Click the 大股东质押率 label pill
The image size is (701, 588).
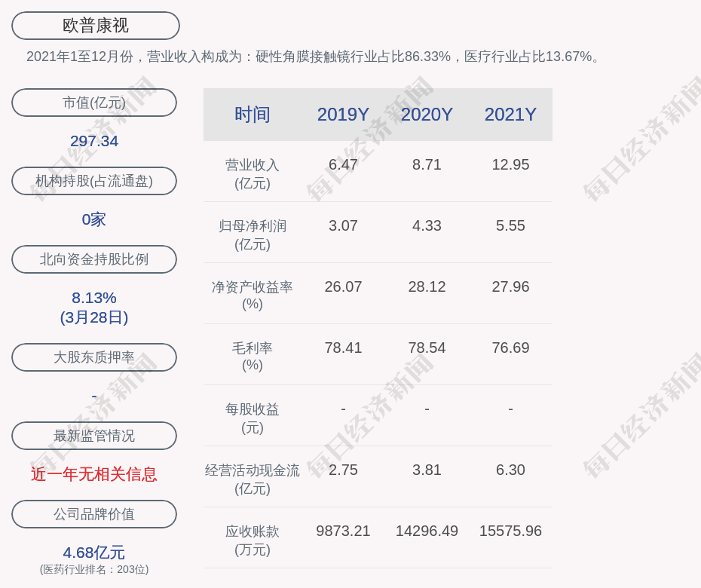94,357
